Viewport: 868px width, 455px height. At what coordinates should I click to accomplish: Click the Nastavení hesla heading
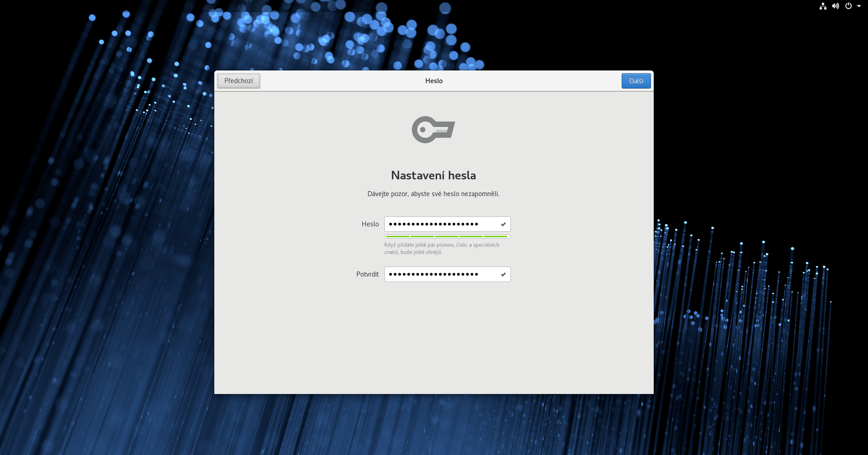click(433, 175)
